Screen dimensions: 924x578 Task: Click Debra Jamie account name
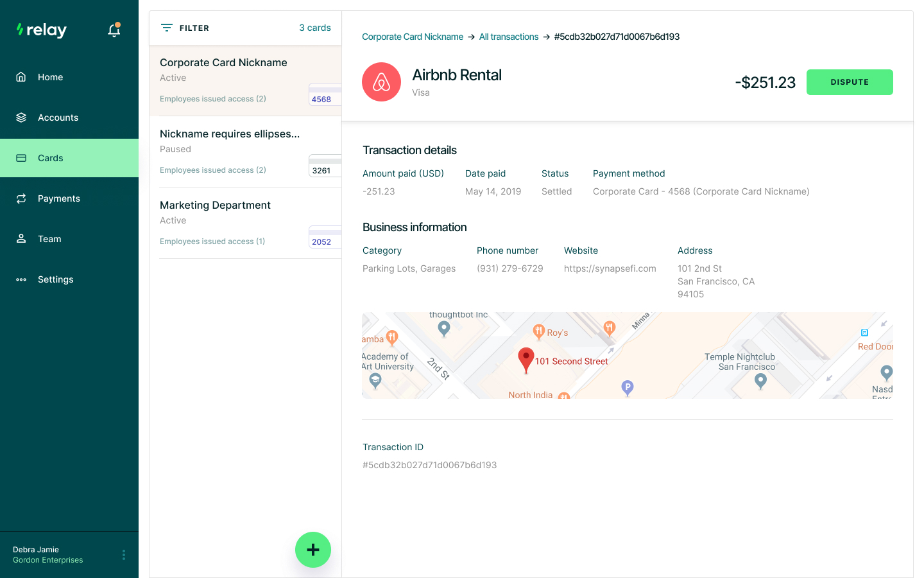pos(36,550)
